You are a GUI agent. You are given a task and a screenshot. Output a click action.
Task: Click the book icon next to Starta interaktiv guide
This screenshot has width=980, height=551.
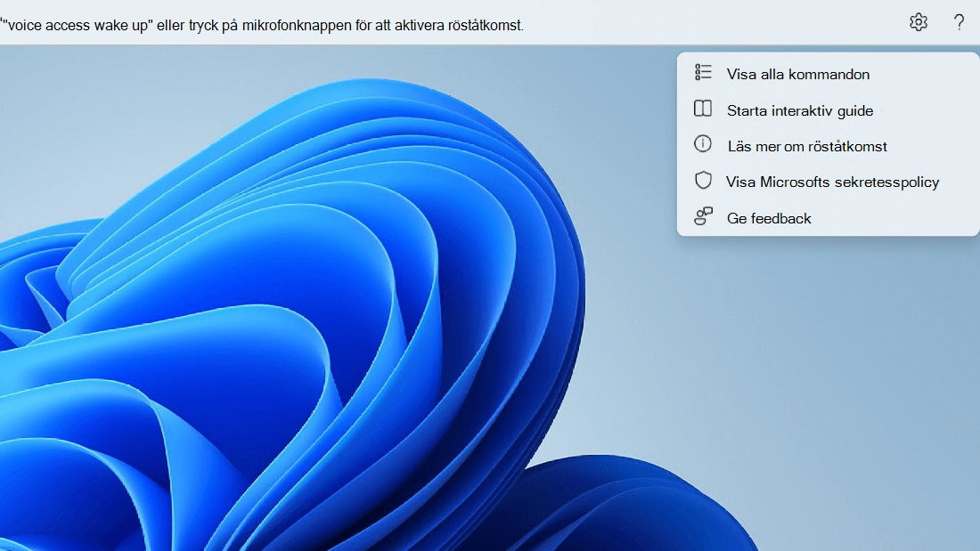point(703,109)
